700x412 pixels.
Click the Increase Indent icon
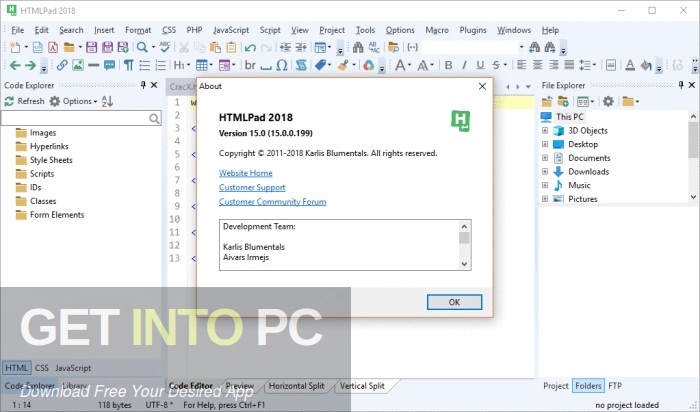(285, 47)
